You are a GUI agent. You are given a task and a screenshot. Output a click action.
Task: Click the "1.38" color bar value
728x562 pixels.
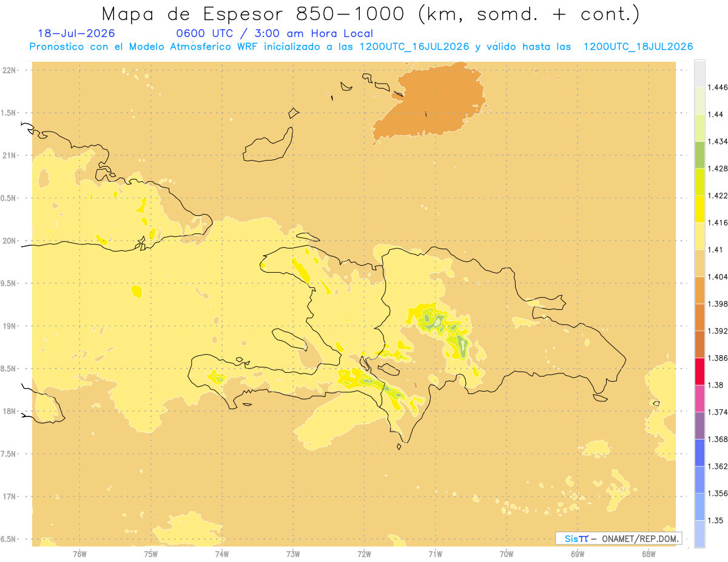715,385
